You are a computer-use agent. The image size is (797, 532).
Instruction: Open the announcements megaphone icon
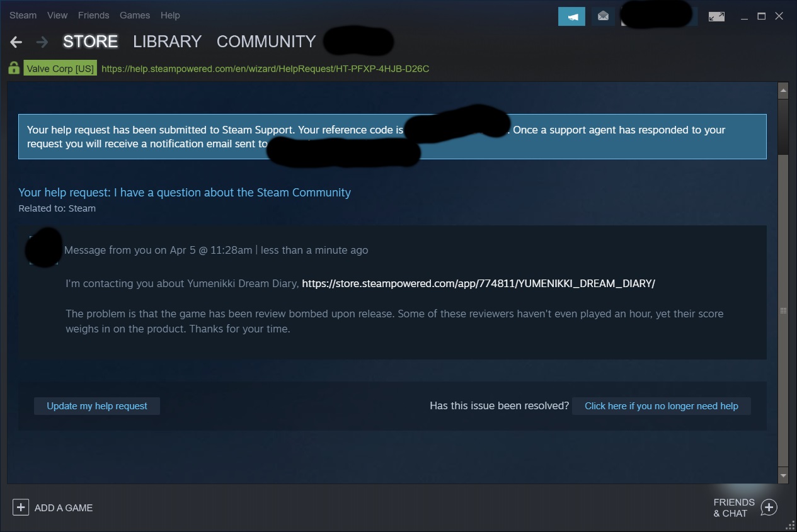pyautogui.click(x=571, y=16)
